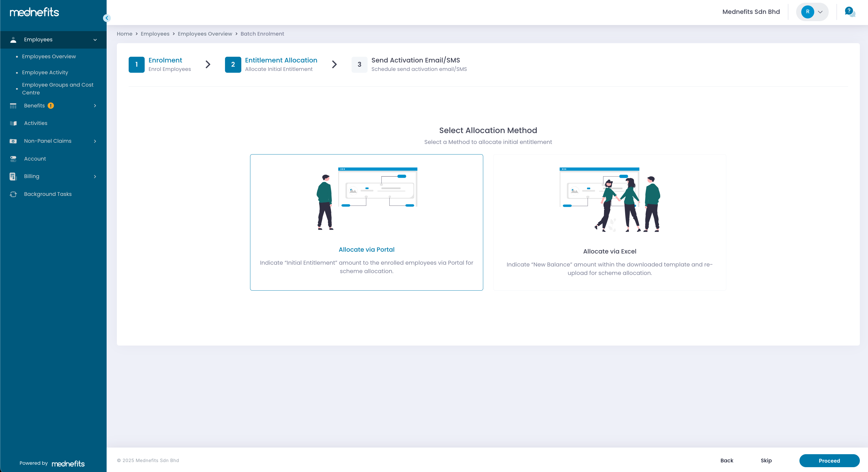Viewport: 868px width, 472px height.
Task: Click the Activities sidebar icon
Action: click(13, 123)
